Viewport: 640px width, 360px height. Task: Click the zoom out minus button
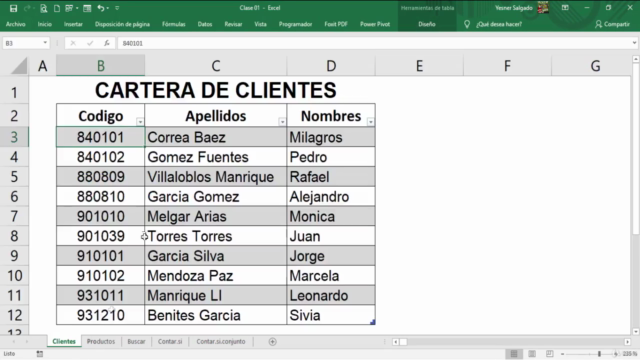tap(562, 354)
